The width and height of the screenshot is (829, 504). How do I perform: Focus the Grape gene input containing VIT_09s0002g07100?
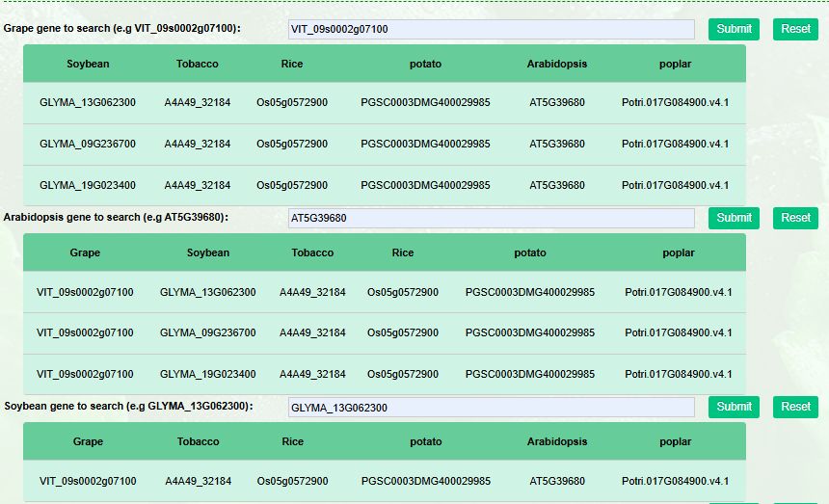(x=491, y=29)
